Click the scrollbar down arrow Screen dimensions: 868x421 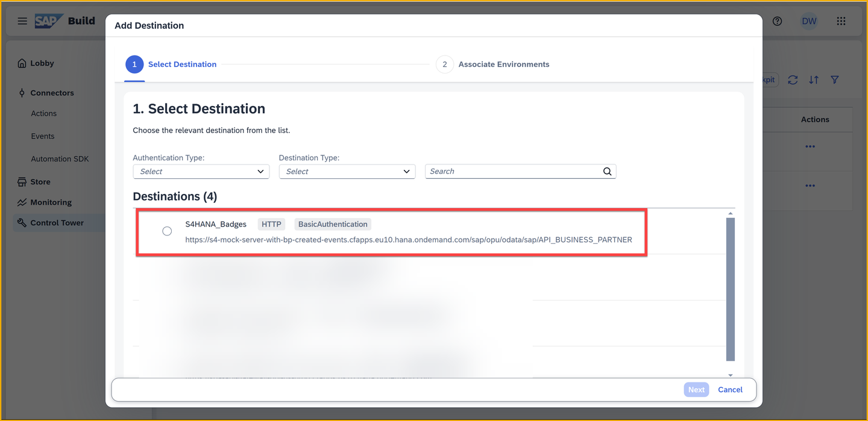click(x=731, y=375)
